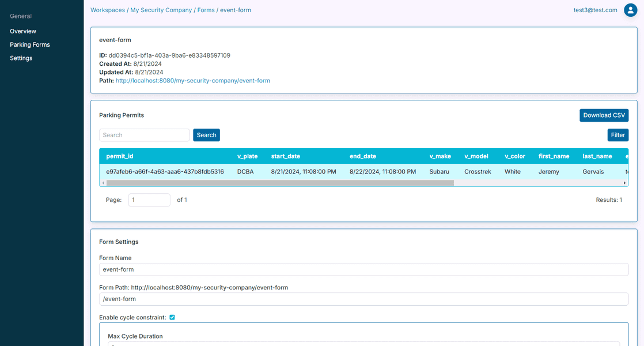Click the v_plate column header
This screenshot has width=644, height=346.
(x=247, y=156)
